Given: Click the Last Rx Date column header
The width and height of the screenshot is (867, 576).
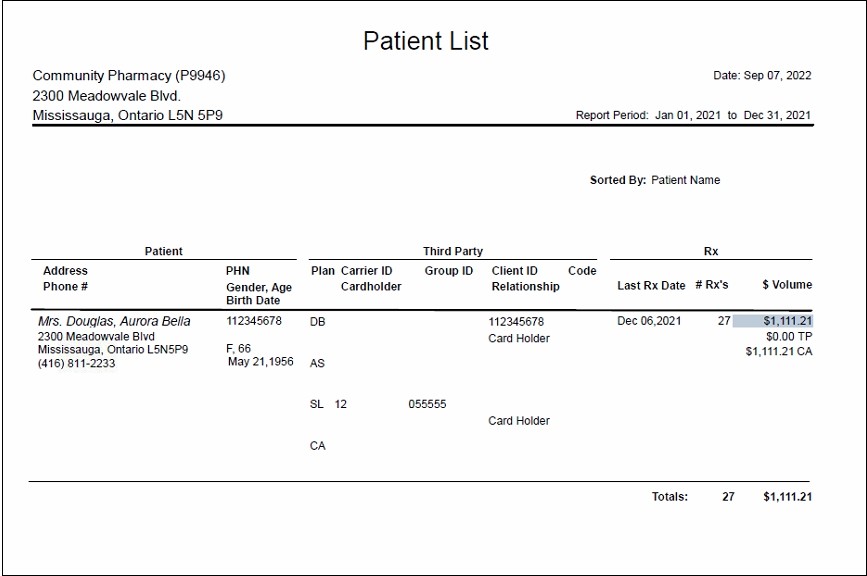Looking at the screenshot, I should 651,286.
